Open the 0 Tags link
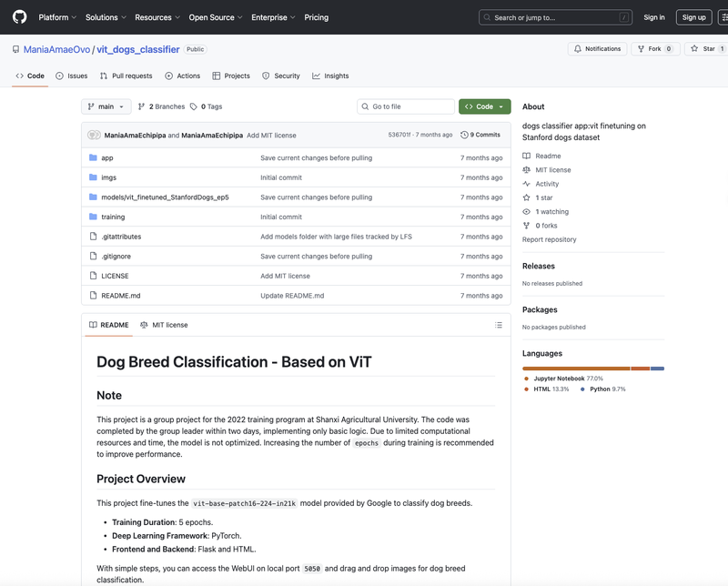728x586 pixels. [x=207, y=106]
